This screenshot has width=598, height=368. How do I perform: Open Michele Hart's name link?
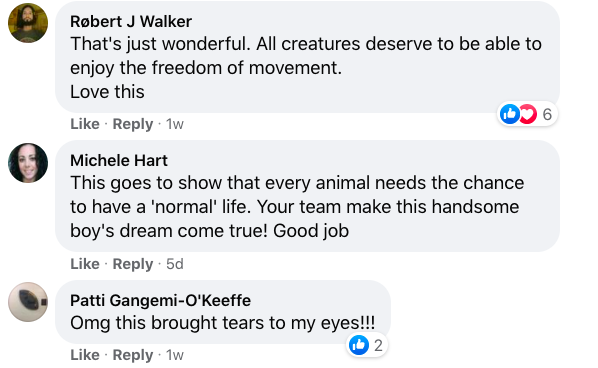119,161
